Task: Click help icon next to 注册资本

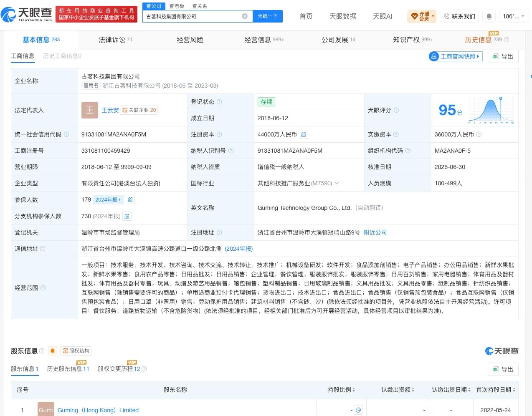Action: tap(219, 134)
